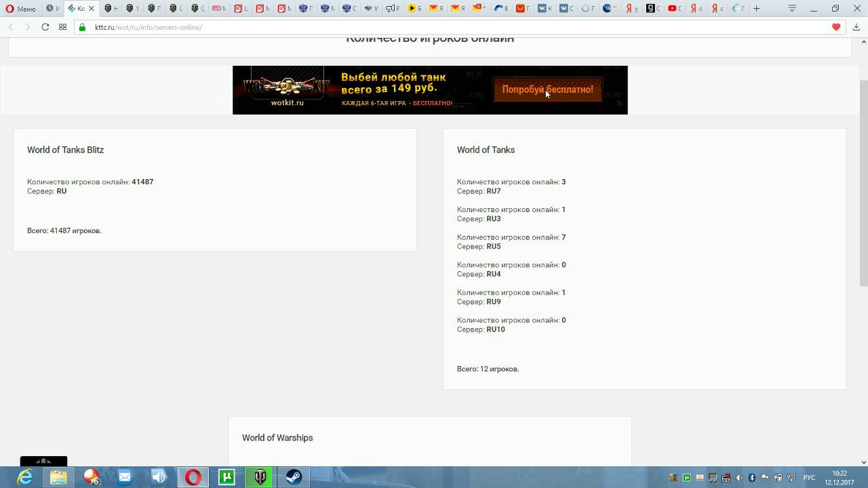
Task: Click the World of Tanks Blitz heading
Action: tap(65, 150)
